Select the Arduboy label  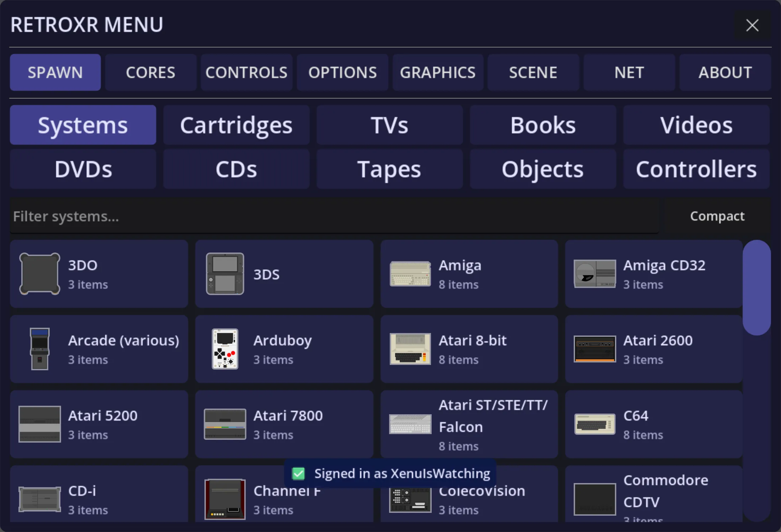[283, 340]
